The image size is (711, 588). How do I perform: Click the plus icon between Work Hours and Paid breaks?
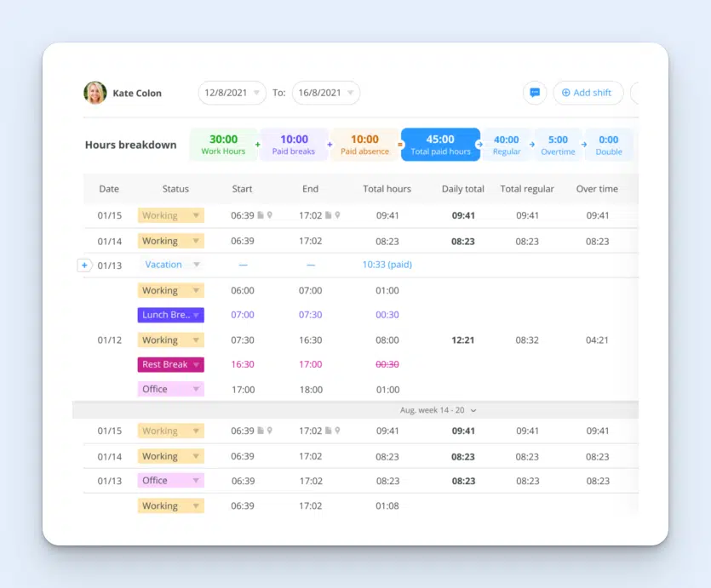click(255, 144)
